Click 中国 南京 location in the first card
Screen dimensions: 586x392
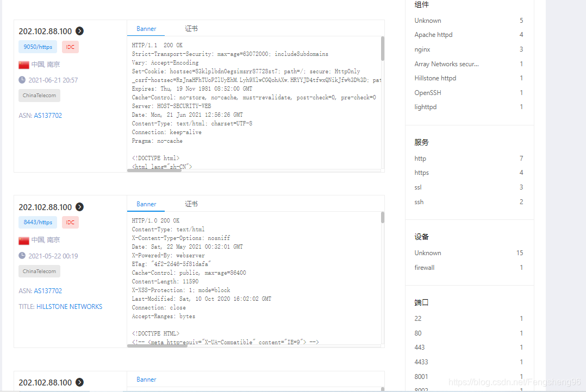[46, 65]
